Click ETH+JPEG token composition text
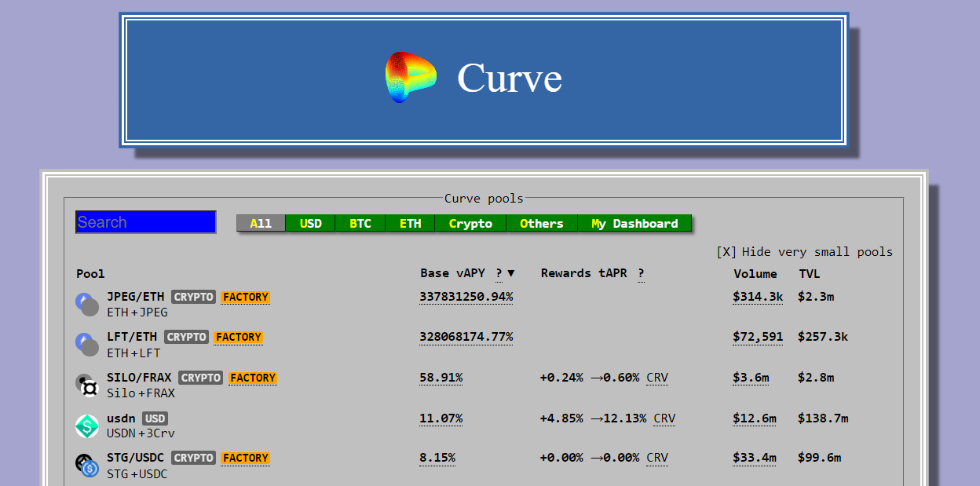This screenshot has width=980, height=486. 137,312
